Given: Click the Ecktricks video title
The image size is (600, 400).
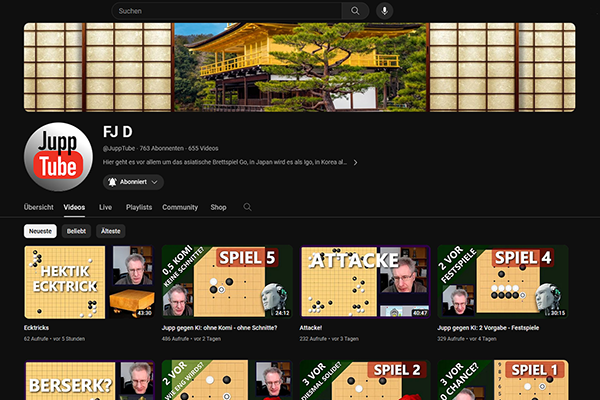Looking at the screenshot, I should tap(36, 328).
